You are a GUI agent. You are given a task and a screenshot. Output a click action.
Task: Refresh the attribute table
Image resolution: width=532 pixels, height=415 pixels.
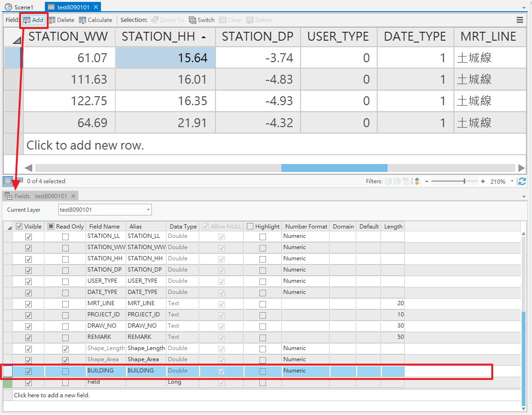[522, 181]
